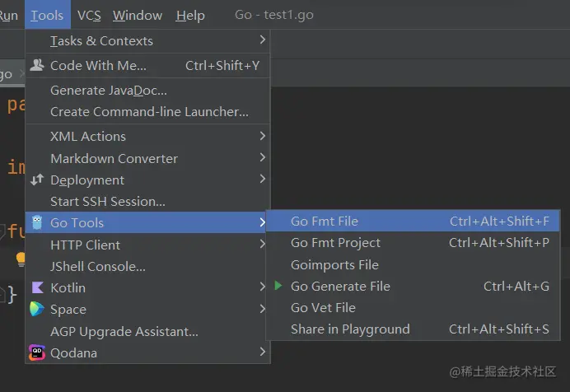
Task: Click the Code With Me icon
Action: [37, 65]
